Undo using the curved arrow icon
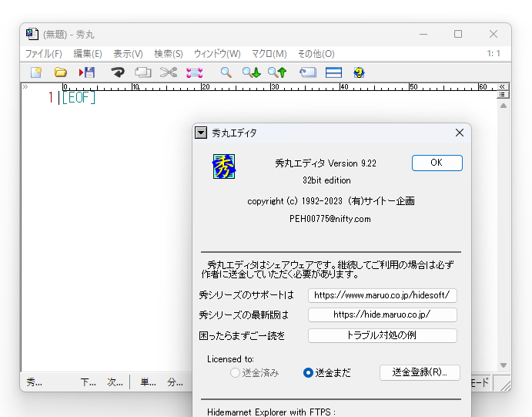532x417 pixels. pos(118,72)
